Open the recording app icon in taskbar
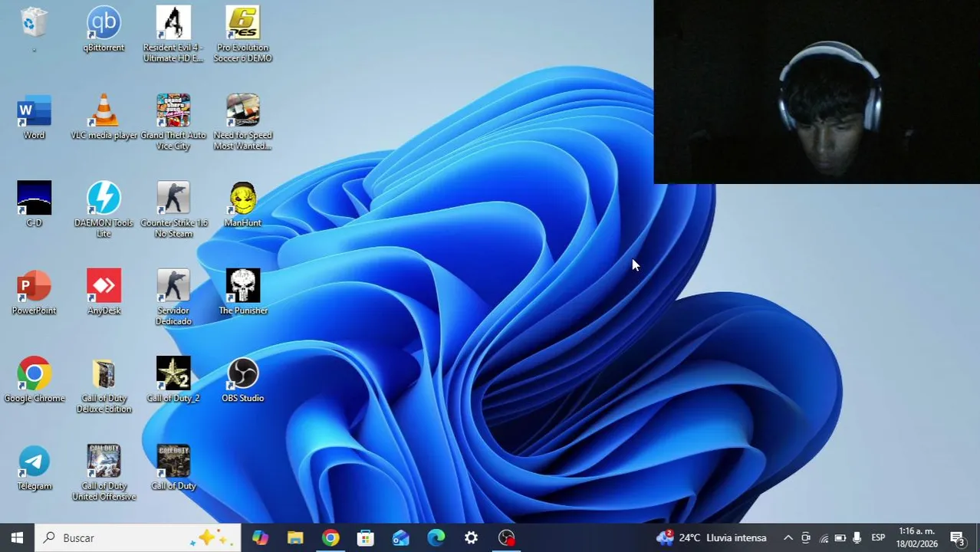Screen dimensions: 980x552 (x=507, y=537)
